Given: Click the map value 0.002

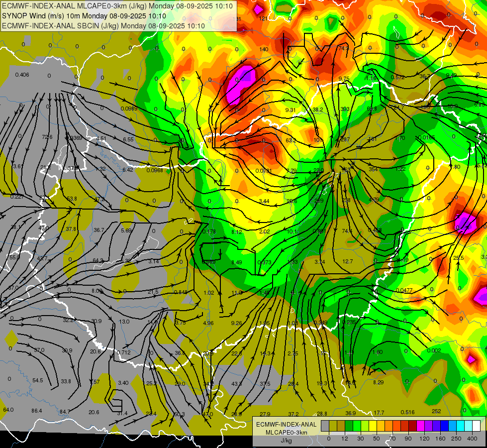Looking at the screenshot, I should (434, 350).
